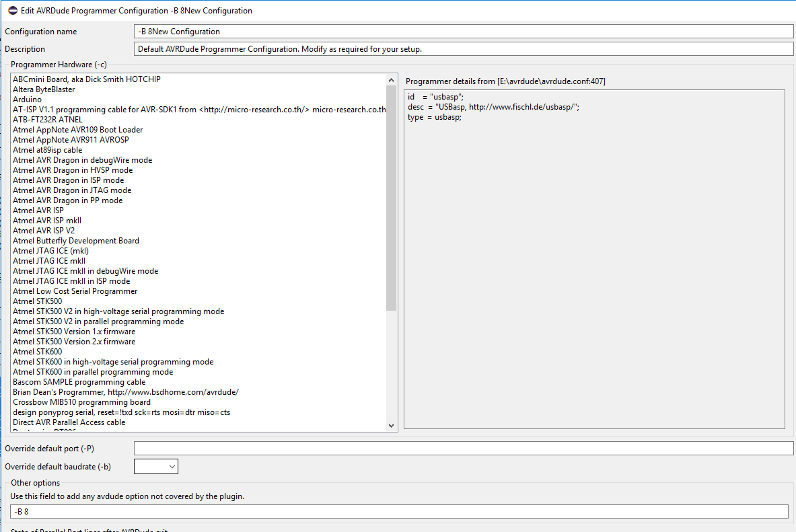Select Atmel STK500 V2 in parallel programming mode
Screen dimensions: 796x532
[x=98, y=321]
